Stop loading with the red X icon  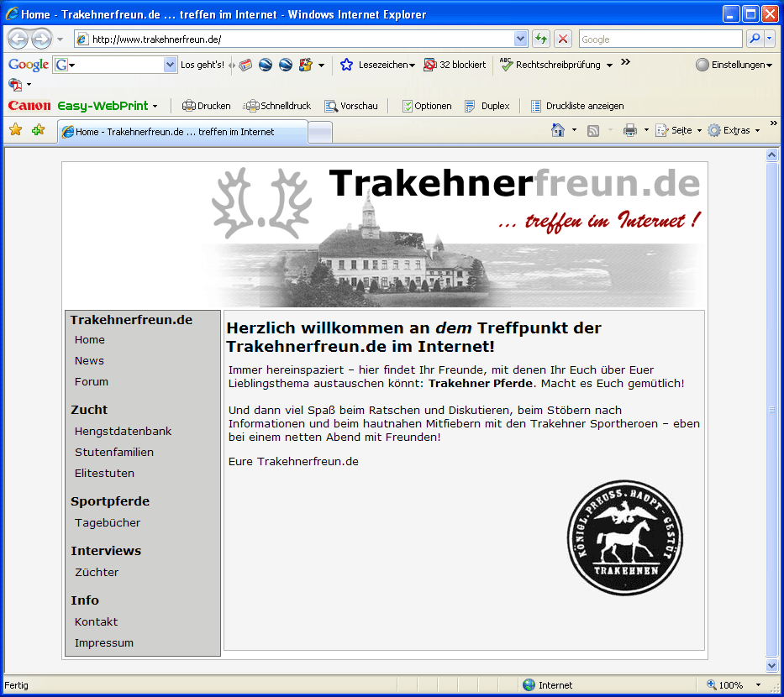[x=563, y=39]
